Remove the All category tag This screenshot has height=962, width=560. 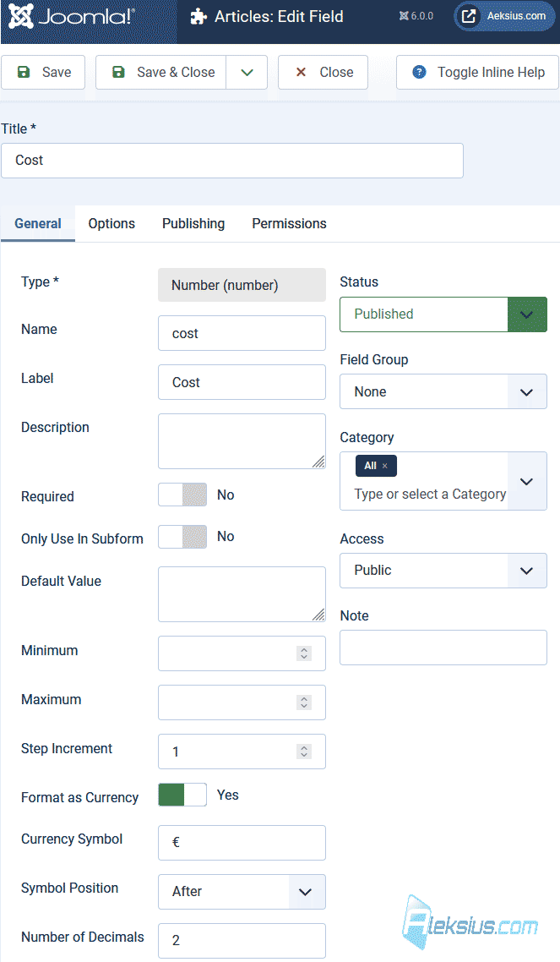pyautogui.click(x=385, y=466)
